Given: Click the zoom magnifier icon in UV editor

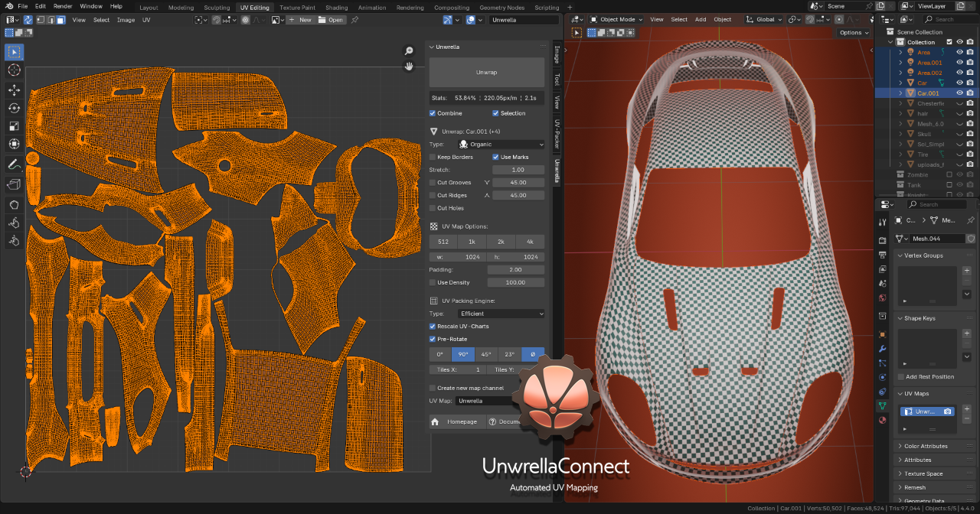Looking at the screenshot, I should [x=410, y=50].
